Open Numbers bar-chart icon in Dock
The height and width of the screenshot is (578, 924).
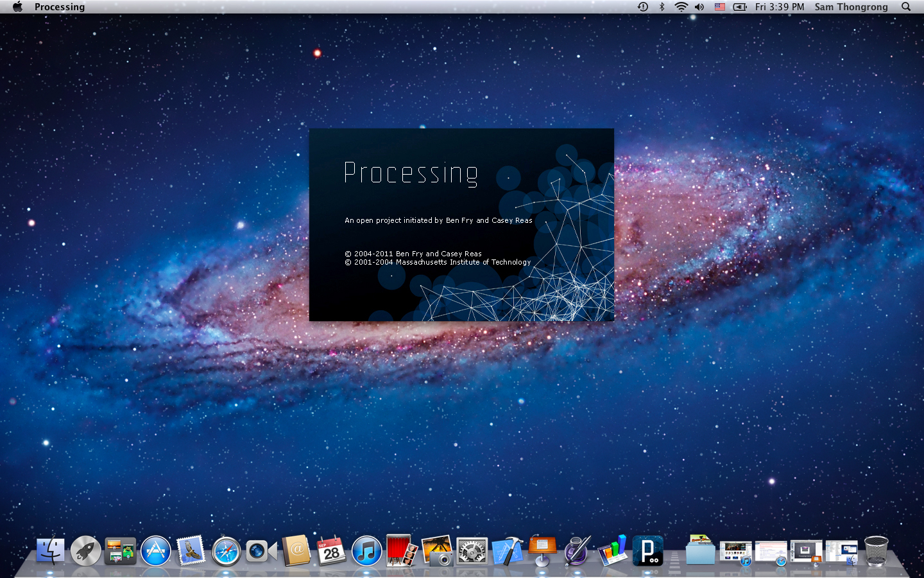pos(613,551)
